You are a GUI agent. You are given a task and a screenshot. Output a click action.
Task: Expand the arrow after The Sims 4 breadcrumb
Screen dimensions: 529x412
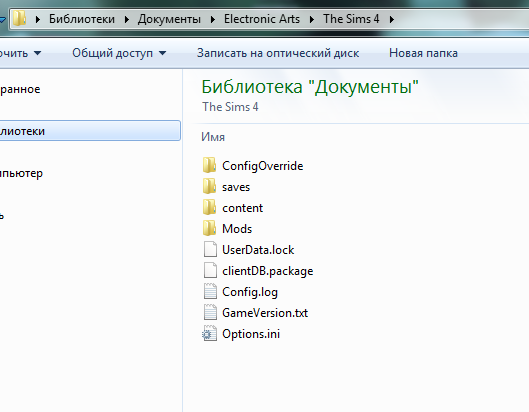click(391, 19)
